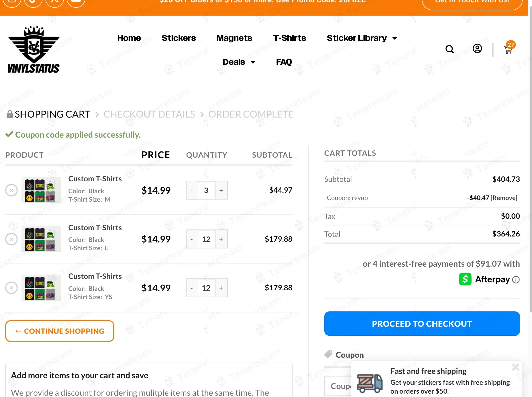The image size is (532, 397).
Task: Remove the size M T-shirt from cart
Action: tap(11, 190)
